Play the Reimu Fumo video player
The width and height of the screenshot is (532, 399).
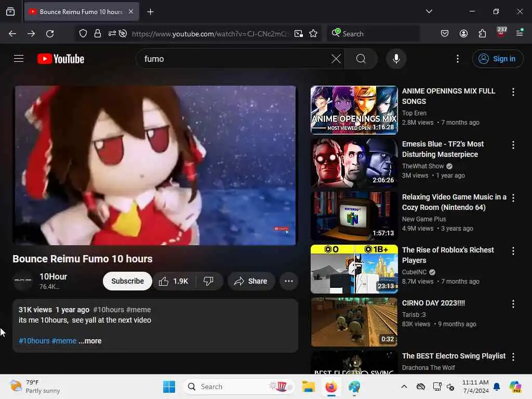[155, 165]
